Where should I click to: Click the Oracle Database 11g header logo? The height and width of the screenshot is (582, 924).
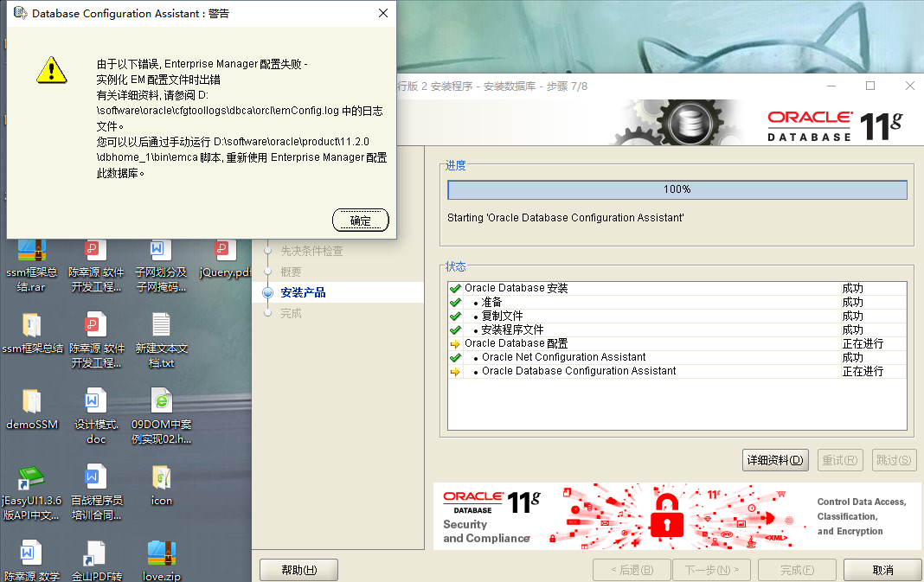[x=836, y=125]
